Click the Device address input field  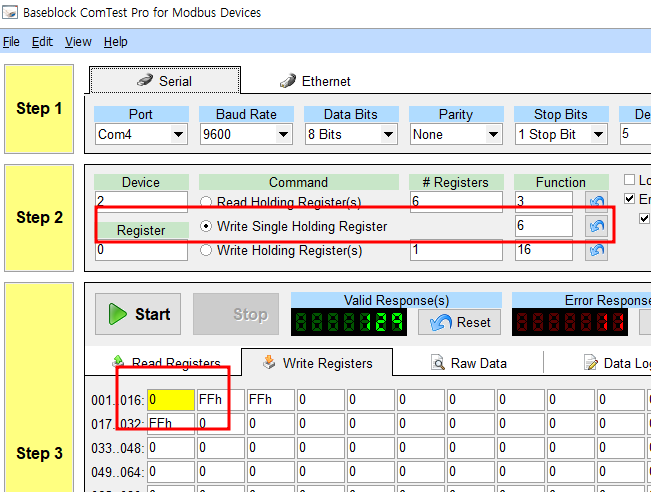[x=141, y=202]
